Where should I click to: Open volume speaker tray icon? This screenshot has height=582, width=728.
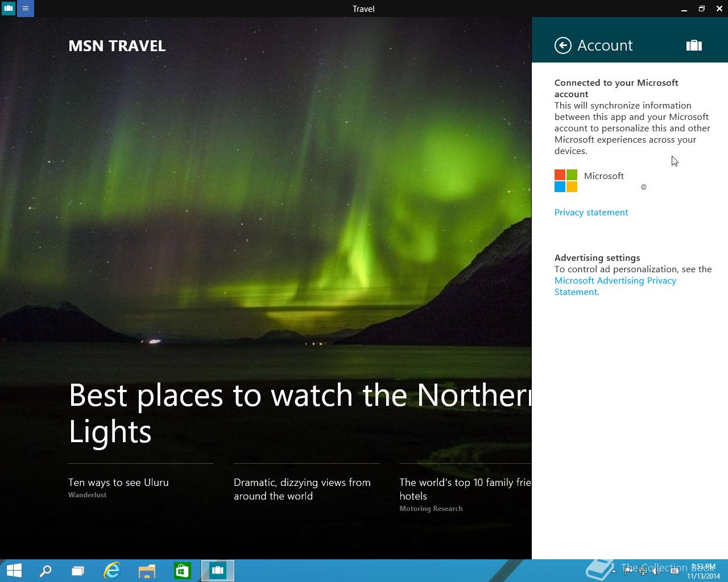[656, 571]
